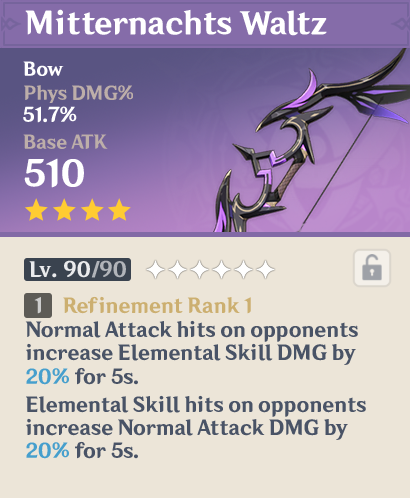The image size is (410, 498).
Task: Toggle the weapon lock icon
Action: (x=372, y=268)
